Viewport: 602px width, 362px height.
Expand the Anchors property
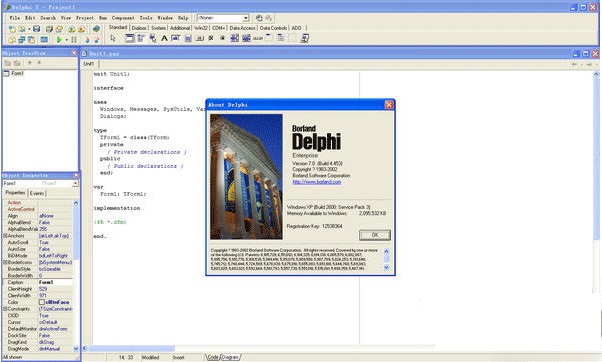5,236
